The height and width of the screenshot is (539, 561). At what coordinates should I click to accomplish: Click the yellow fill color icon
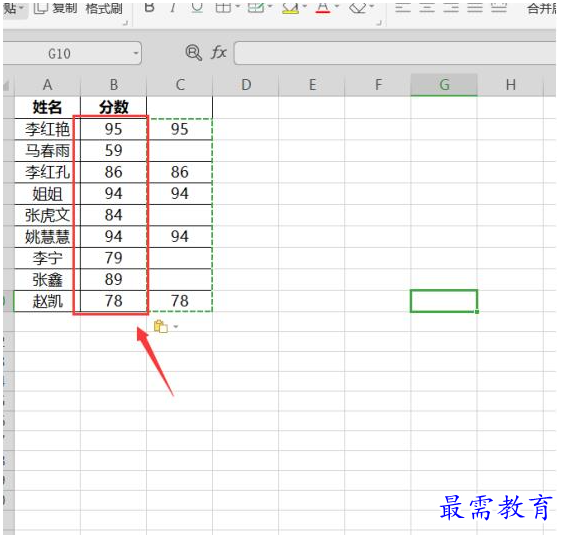290,8
